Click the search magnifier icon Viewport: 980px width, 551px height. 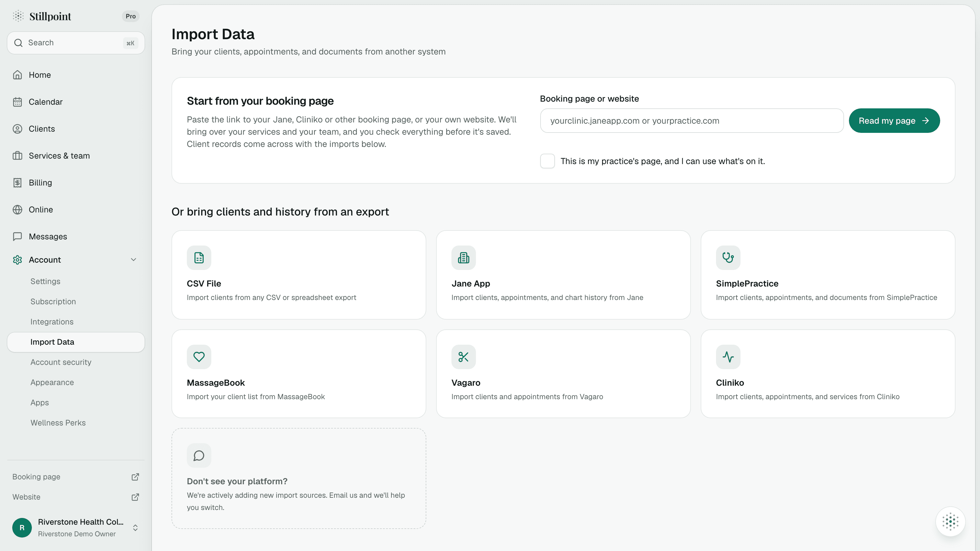(18, 43)
